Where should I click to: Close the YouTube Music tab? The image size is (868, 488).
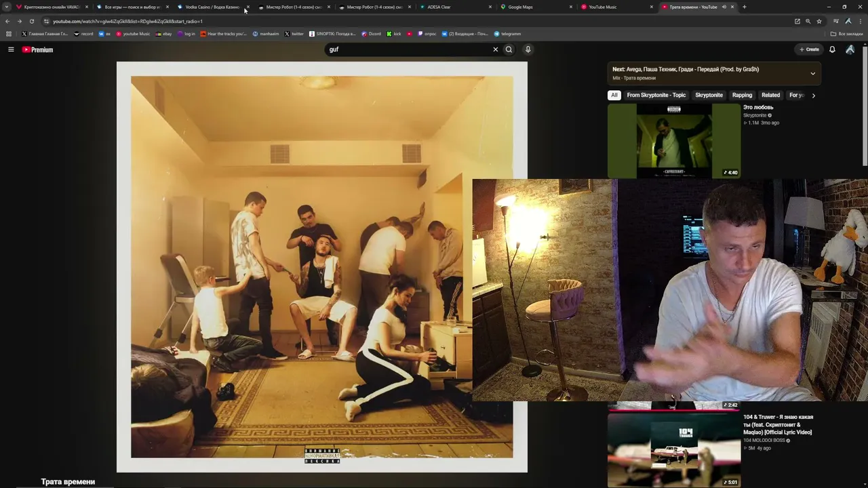coord(652,7)
